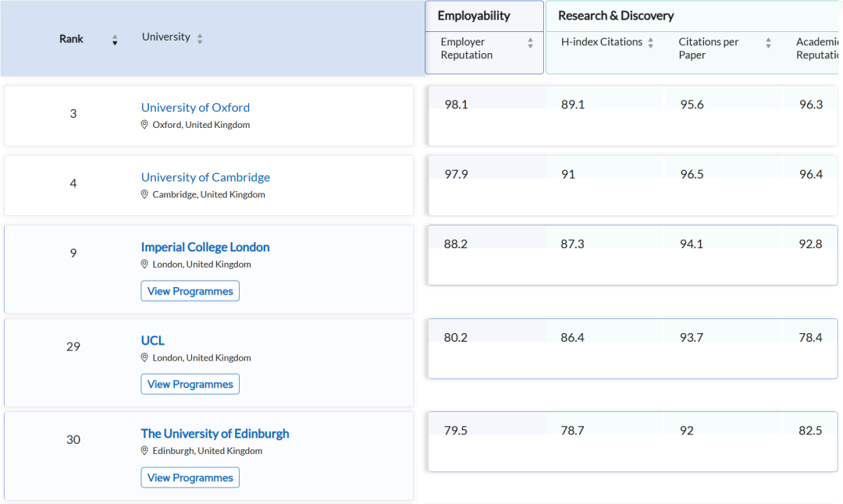Click UCL H-index value 86.4

click(572, 338)
